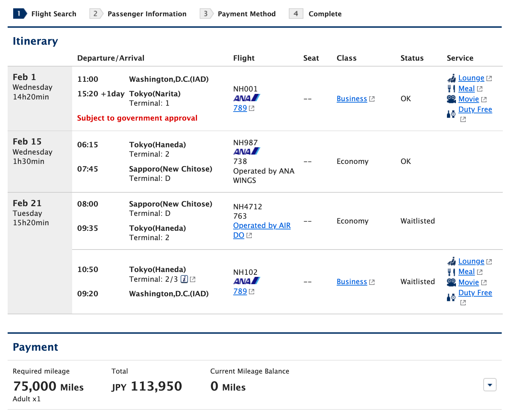Click the Movie camera icon for NH001
Viewport: 509px width, 420px height.
coord(451,99)
